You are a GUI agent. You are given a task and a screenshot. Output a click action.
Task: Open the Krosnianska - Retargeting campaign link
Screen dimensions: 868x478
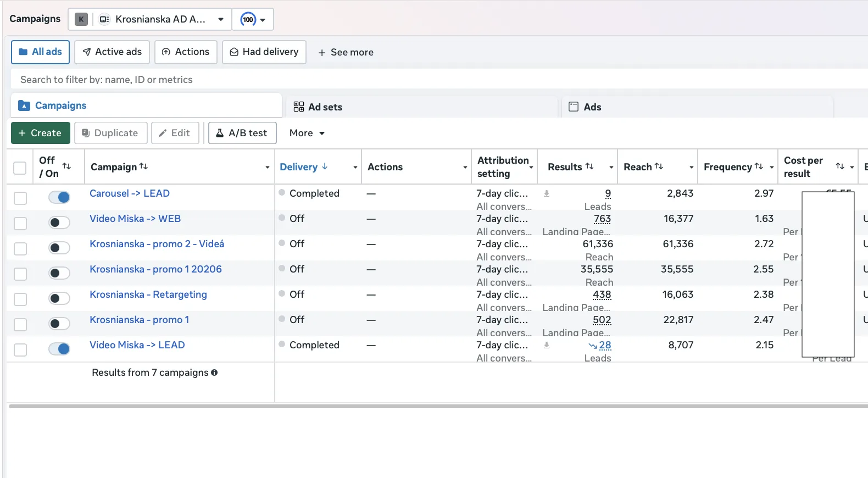148,294
